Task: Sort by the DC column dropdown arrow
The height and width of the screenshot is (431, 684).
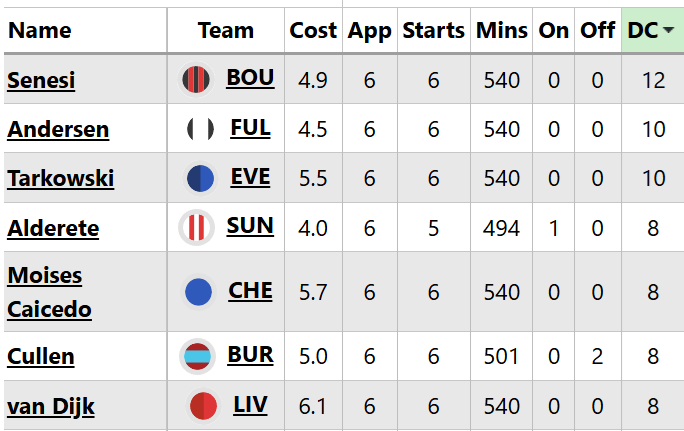Action: coord(667,31)
